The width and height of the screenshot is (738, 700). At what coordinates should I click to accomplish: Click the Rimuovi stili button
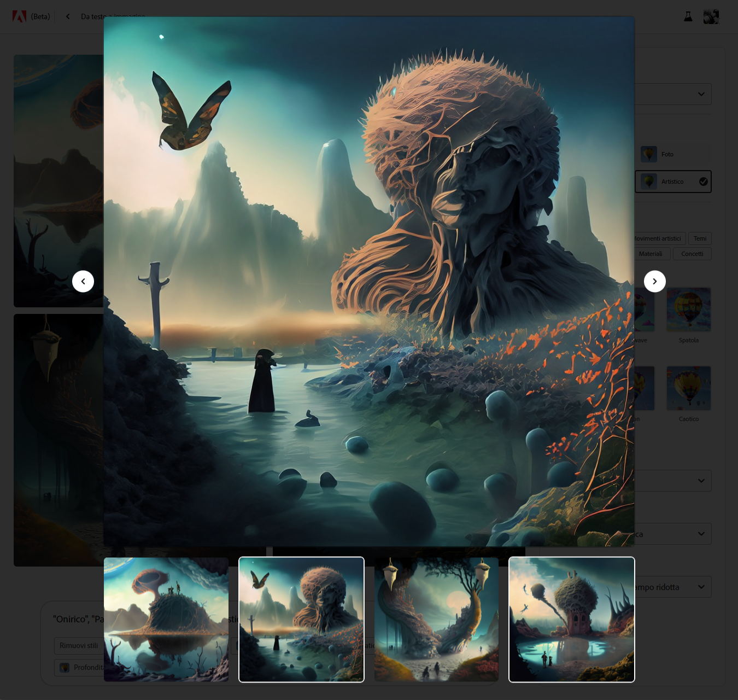pos(79,645)
